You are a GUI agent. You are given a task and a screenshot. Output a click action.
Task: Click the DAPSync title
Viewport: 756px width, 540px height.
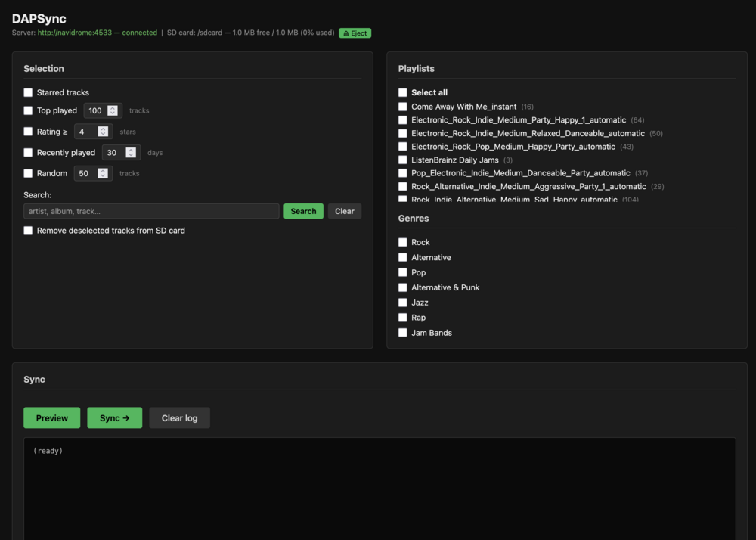(39, 19)
